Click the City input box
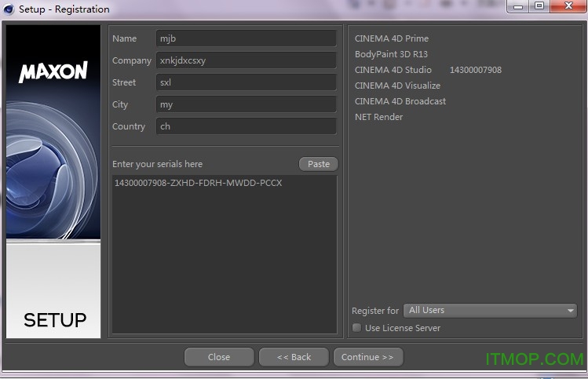Screen dimensions: 588x379 [246, 104]
